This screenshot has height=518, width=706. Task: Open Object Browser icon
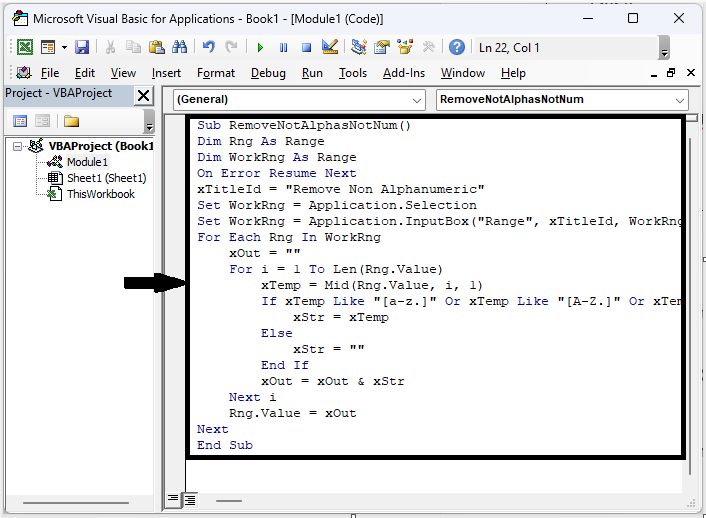click(405, 47)
